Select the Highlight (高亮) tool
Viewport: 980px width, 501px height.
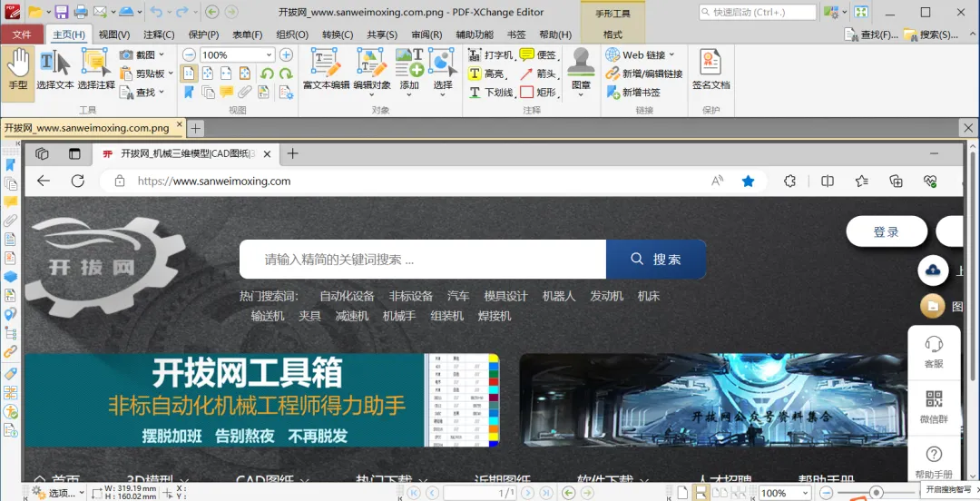[487, 74]
